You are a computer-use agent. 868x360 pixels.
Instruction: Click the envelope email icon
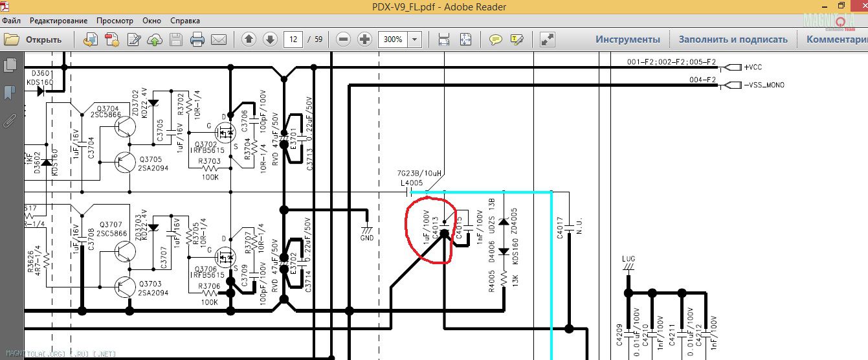(x=218, y=39)
